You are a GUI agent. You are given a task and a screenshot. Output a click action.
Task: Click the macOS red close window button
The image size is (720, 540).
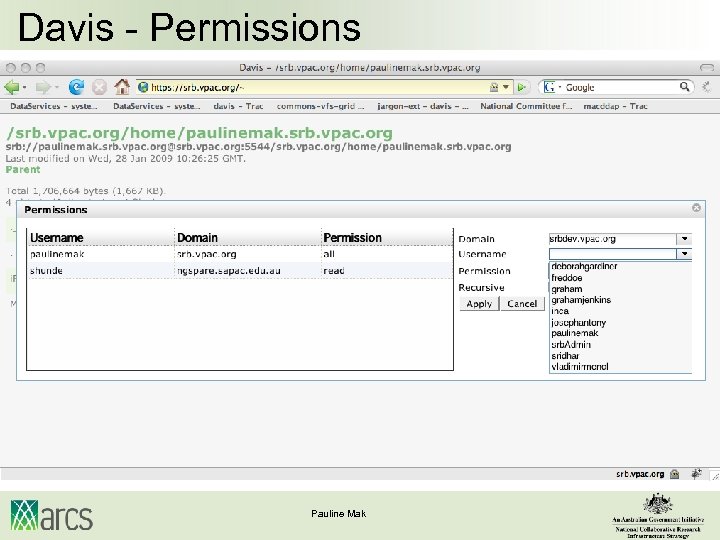click(11, 68)
